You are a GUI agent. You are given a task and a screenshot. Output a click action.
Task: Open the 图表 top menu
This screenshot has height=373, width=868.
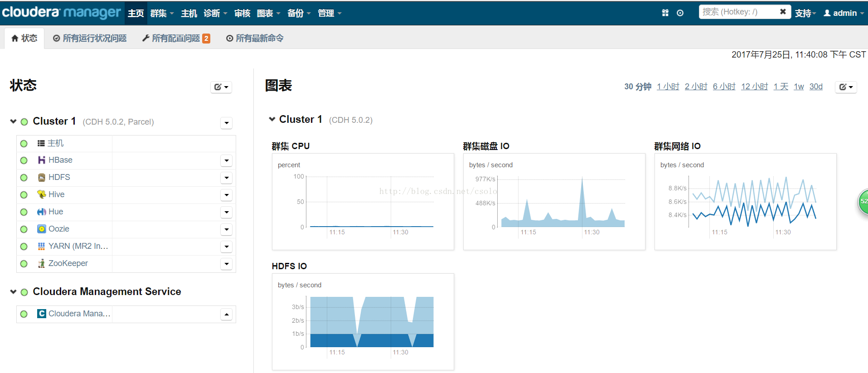268,13
